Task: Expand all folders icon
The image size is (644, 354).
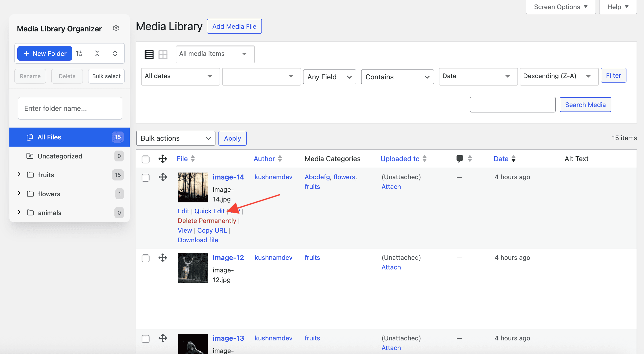Action: (x=115, y=53)
